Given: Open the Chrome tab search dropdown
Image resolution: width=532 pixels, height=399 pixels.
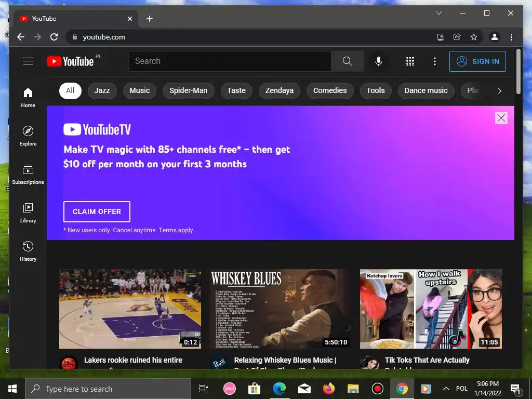Looking at the screenshot, I should [438, 13].
